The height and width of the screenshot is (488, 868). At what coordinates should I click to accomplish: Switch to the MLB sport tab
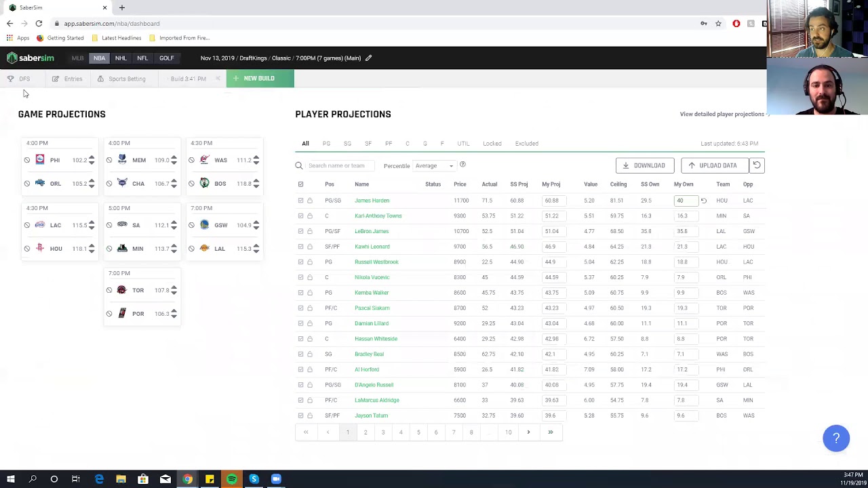(78, 58)
